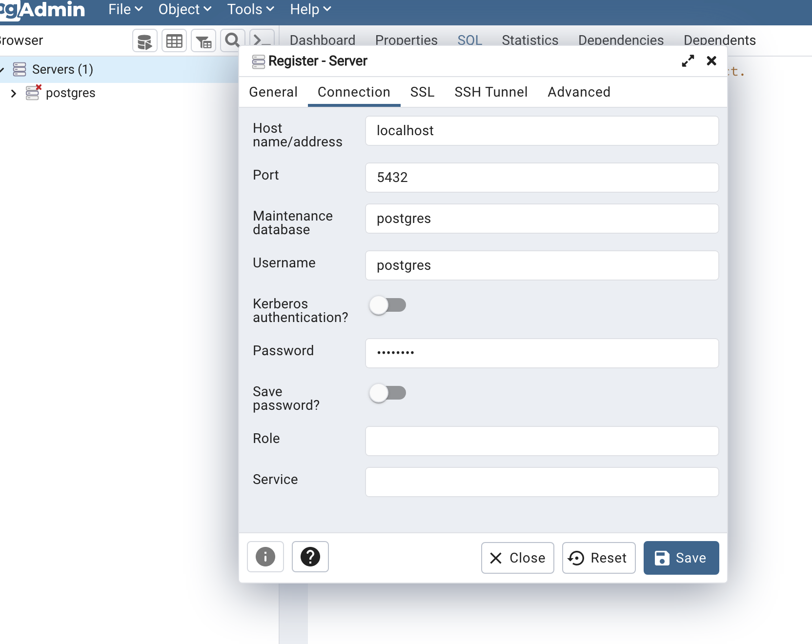
Task: Open the Tools menu dropdown
Action: [x=250, y=9]
